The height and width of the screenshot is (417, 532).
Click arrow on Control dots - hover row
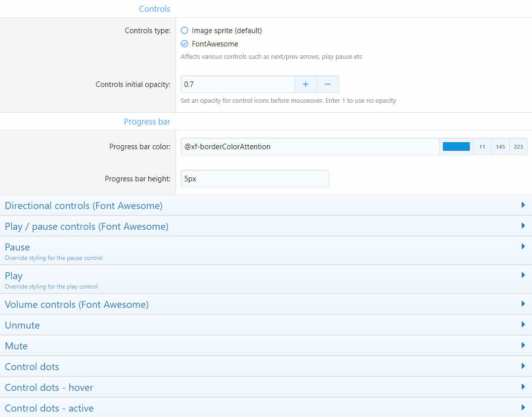523,387
